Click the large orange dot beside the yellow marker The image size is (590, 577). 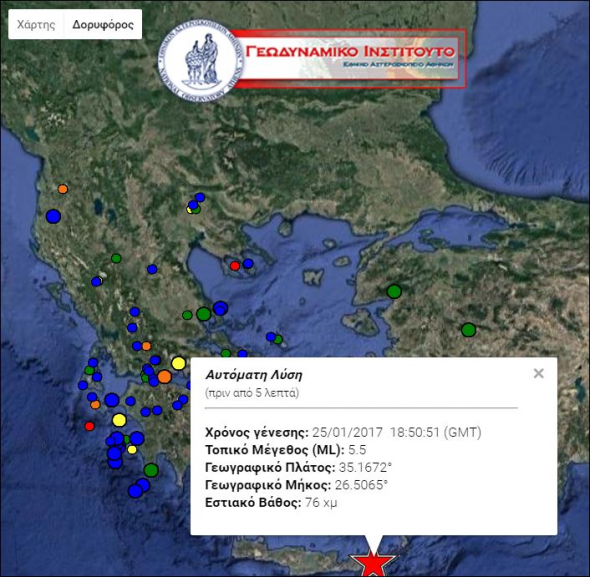pyautogui.click(x=164, y=376)
